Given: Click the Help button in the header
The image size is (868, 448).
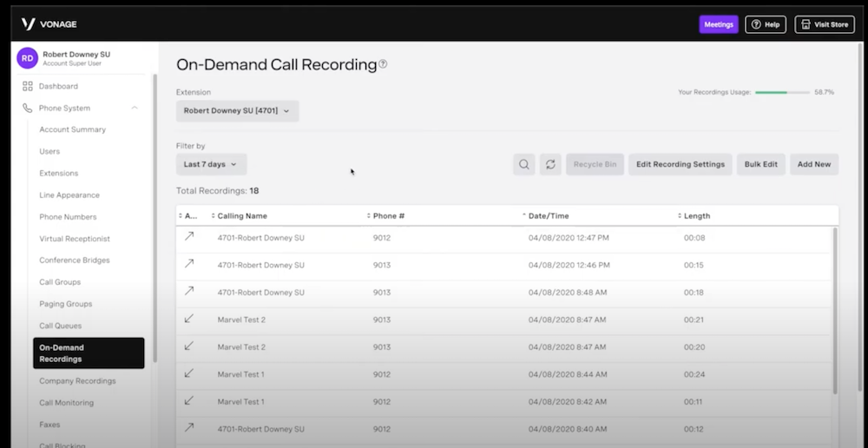Looking at the screenshot, I should click(766, 24).
